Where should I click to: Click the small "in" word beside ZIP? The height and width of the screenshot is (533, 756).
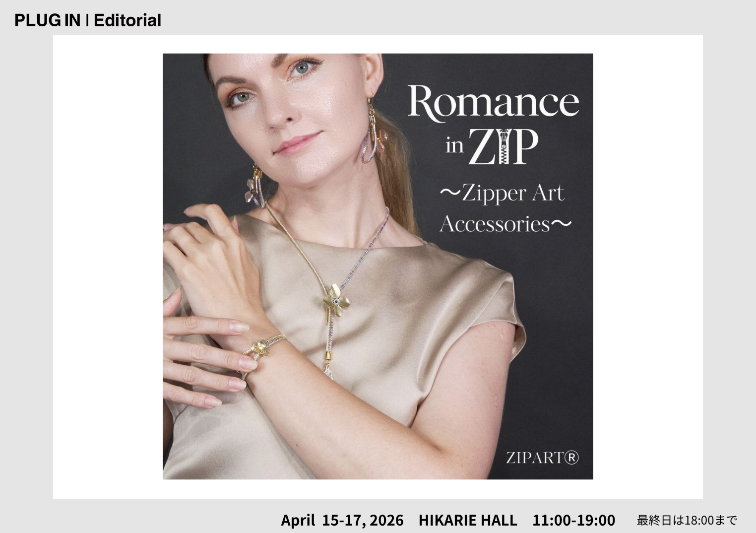pos(454,146)
